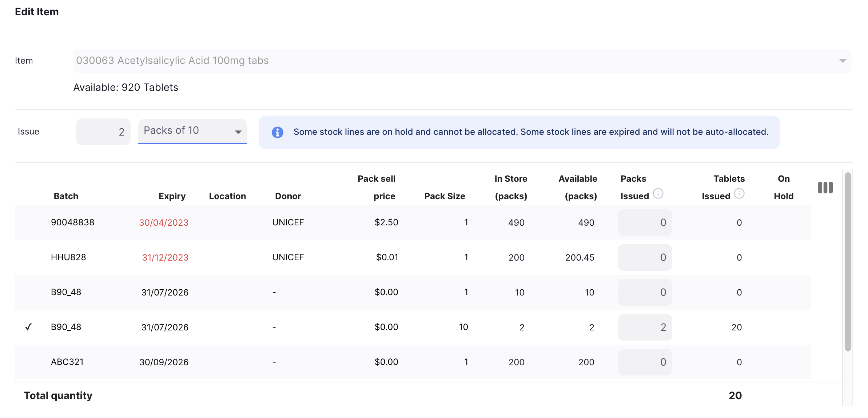Sort by the Batch column header
Viewport: 868px width, 418px height.
coord(66,196)
